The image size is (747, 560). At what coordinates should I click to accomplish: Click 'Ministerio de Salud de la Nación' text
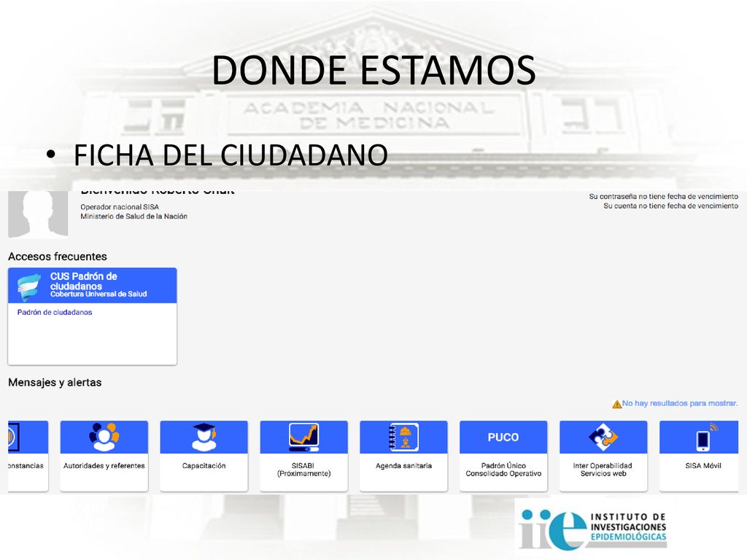click(134, 216)
